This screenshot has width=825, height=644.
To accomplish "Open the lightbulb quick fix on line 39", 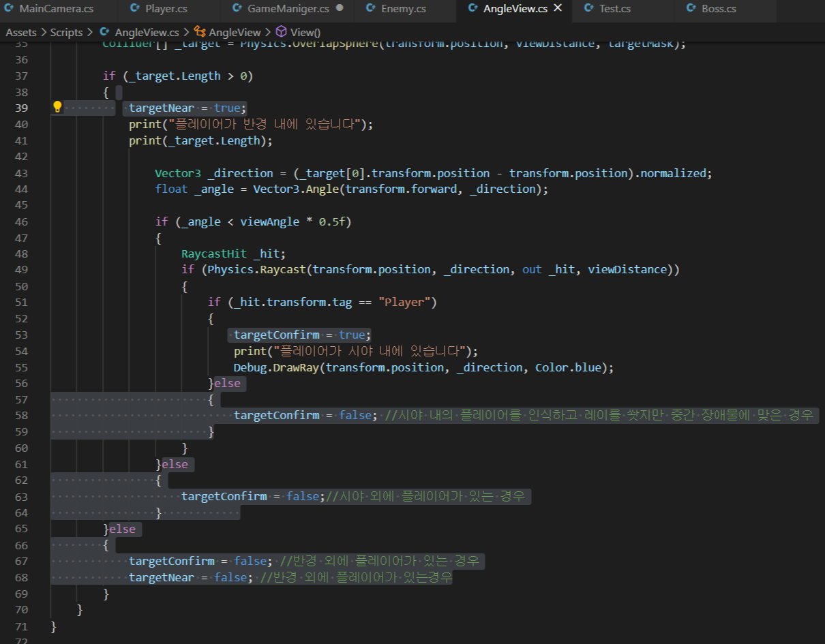I will click(x=57, y=107).
